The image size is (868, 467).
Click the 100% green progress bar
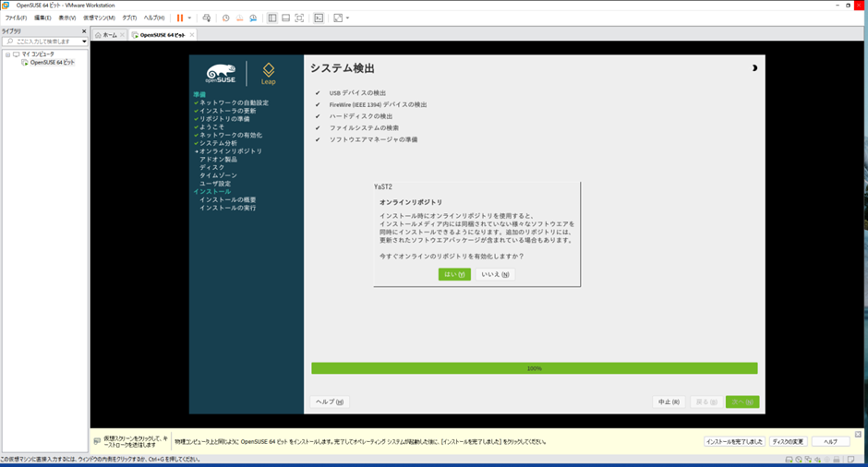pyautogui.click(x=534, y=368)
